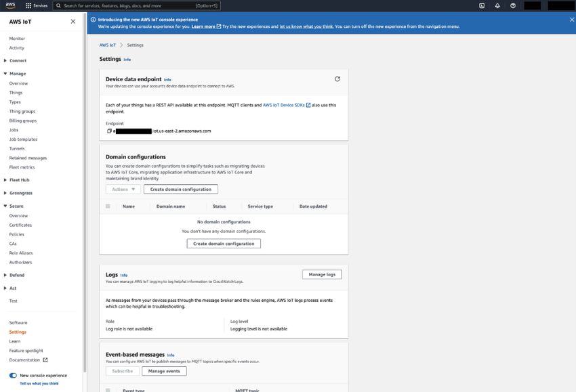
Task: Copy the endpoint address
Action: pos(109,131)
